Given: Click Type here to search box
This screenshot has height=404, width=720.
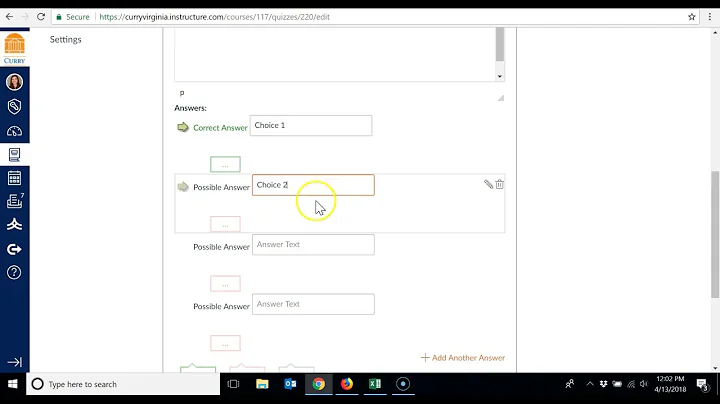Looking at the screenshot, I should coord(123,384).
